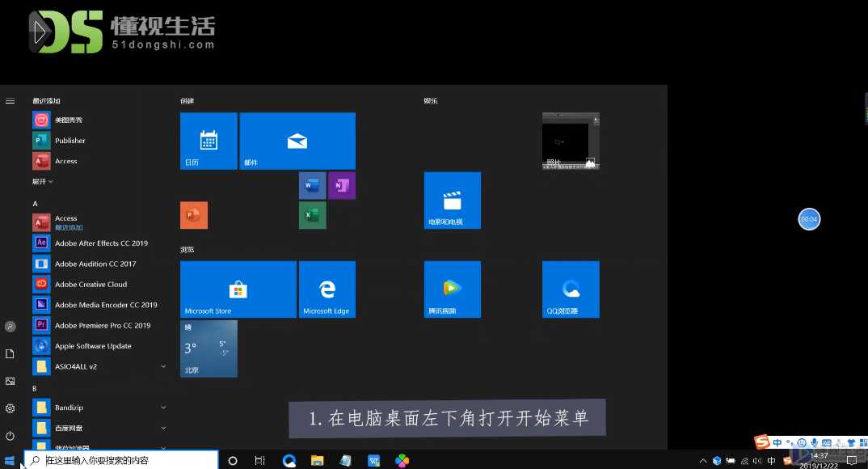
Task: Open the Microsoft Store tile
Action: [x=238, y=289]
